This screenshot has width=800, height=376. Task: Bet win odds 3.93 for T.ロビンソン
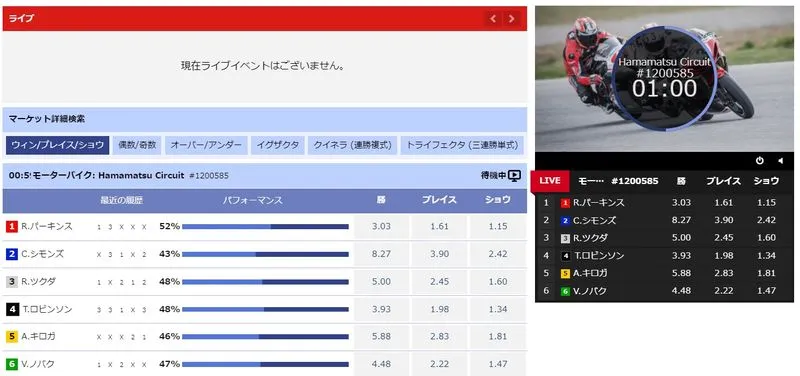click(x=381, y=309)
